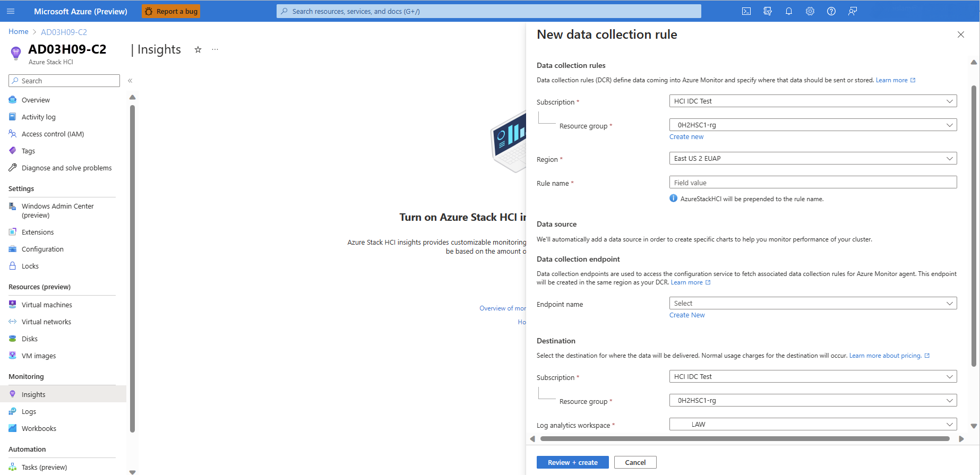
Task: Click the Rule name info icon
Action: [x=673, y=198]
